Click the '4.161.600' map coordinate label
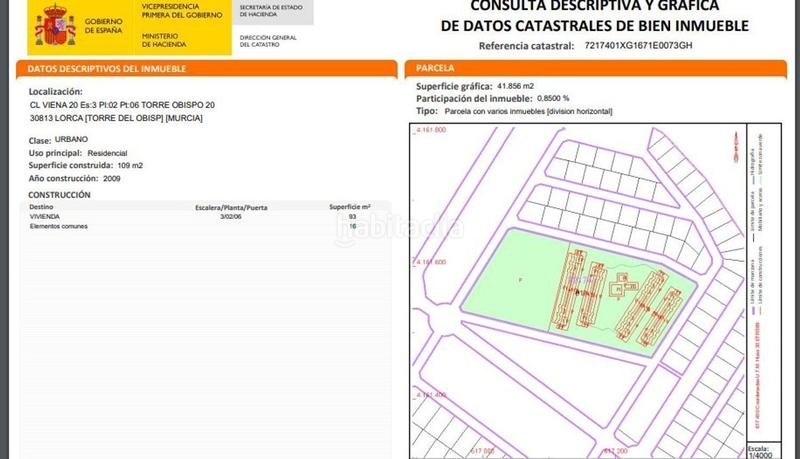Viewport: 800px width, 459px height. [x=432, y=262]
